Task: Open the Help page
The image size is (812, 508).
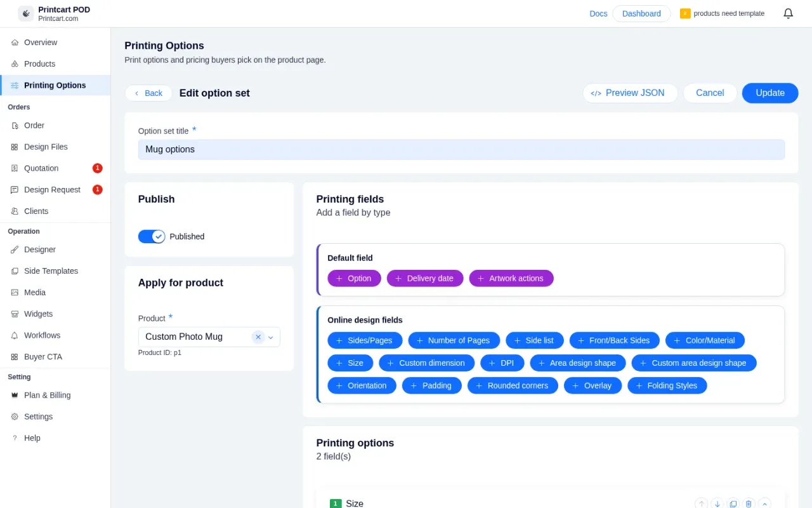Action: (55, 438)
